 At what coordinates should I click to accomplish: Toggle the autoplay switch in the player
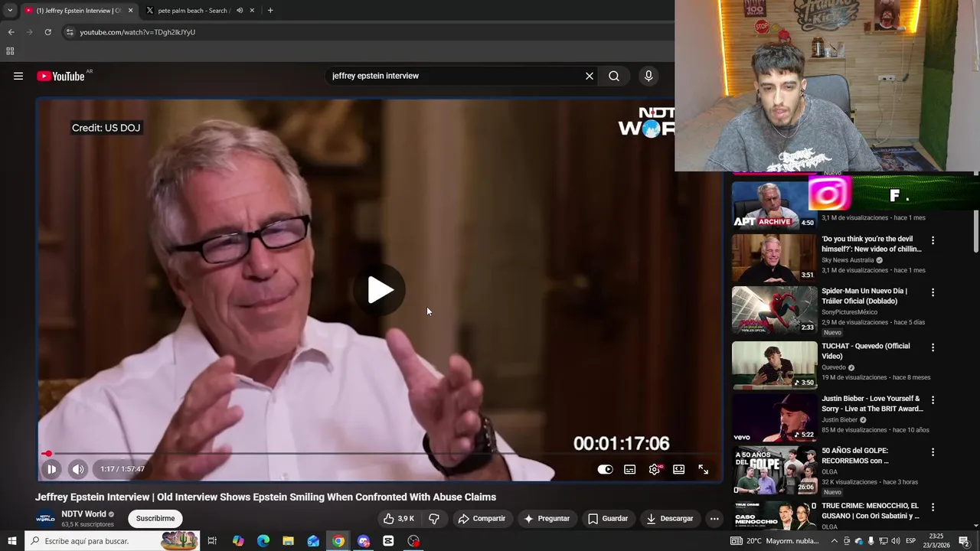(605, 469)
